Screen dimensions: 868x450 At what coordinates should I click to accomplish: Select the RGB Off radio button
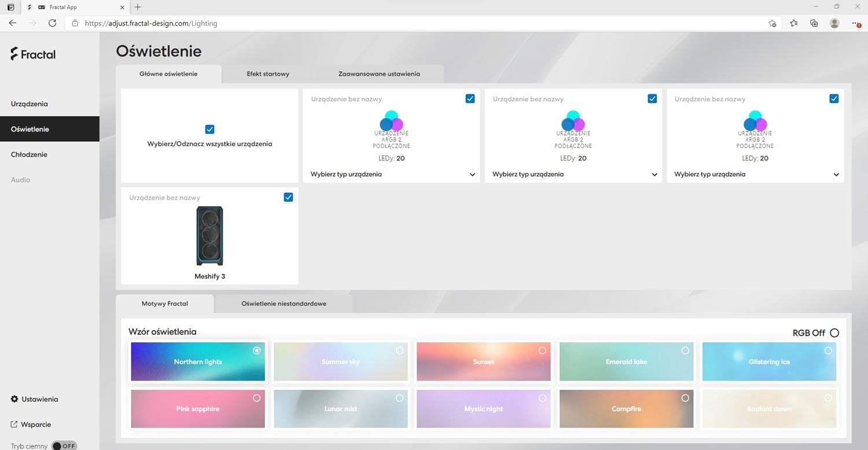tap(834, 333)
